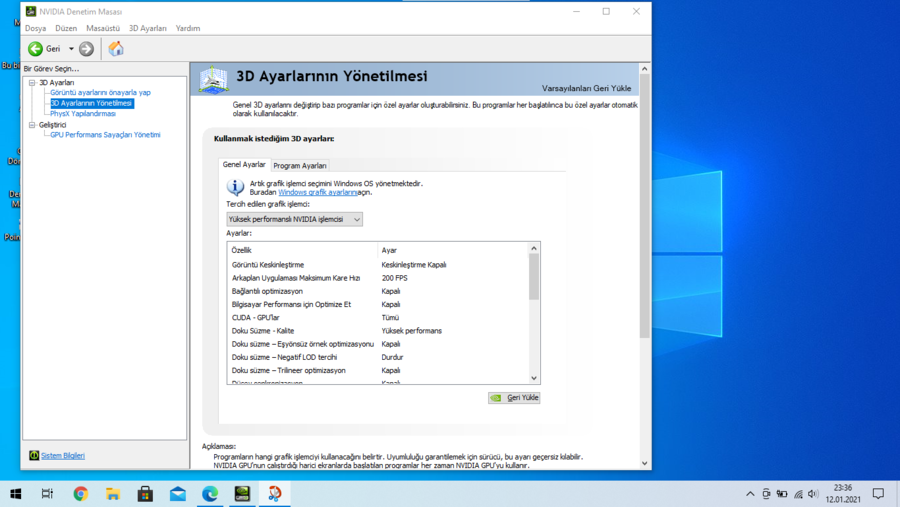Select PhysX Yapılandırması in the task tree
The height and width of the screenshot is (507, 900).
click(x=83, y=114)
